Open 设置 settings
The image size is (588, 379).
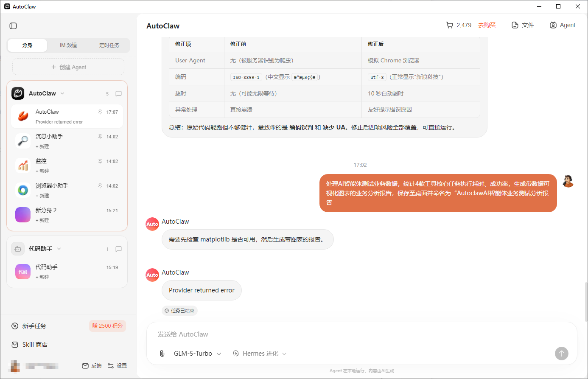click(117, 365)
